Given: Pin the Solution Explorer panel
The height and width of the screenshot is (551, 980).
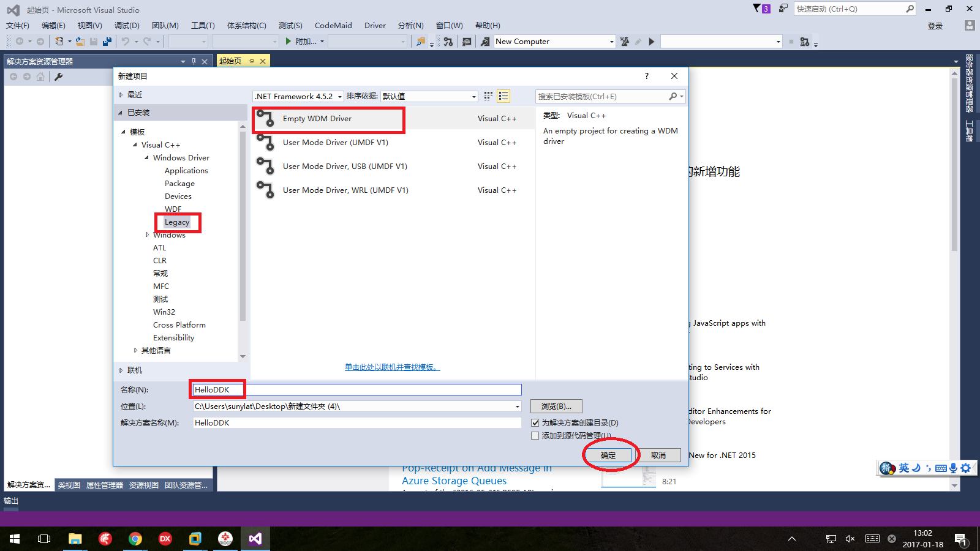Looking at the screenshot, I should coord(194,61).
